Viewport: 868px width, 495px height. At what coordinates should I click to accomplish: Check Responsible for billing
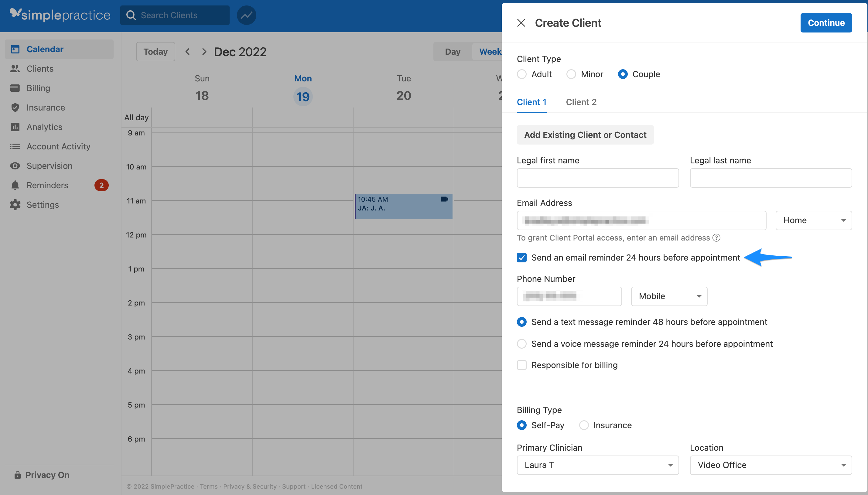point(521,365)
